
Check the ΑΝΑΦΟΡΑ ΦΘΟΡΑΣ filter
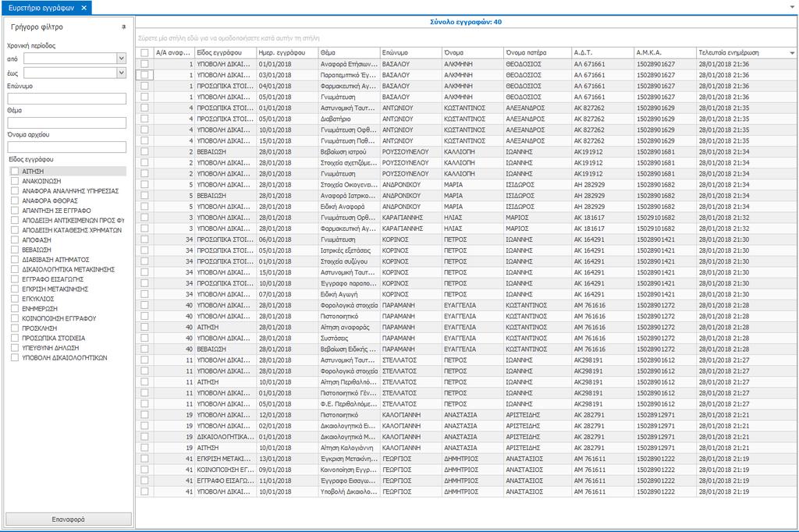(x=15, y=200)
